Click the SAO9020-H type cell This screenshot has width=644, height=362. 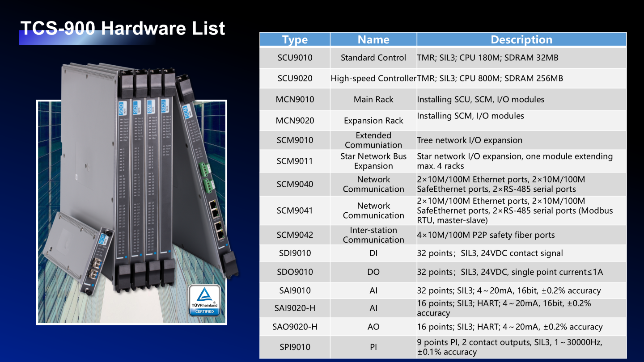tap(295, 327)
